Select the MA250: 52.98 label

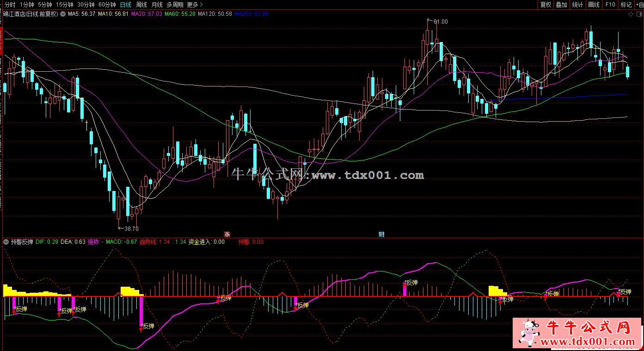point(251,14)
